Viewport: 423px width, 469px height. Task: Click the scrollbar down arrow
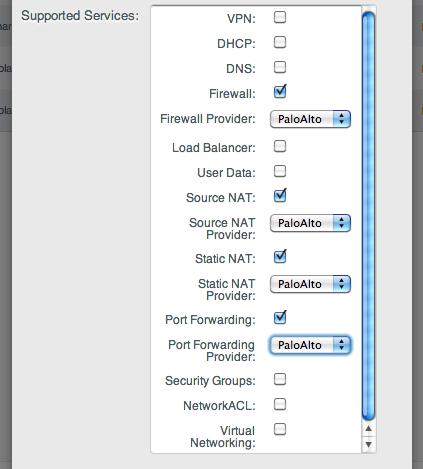tap(368, 444)
